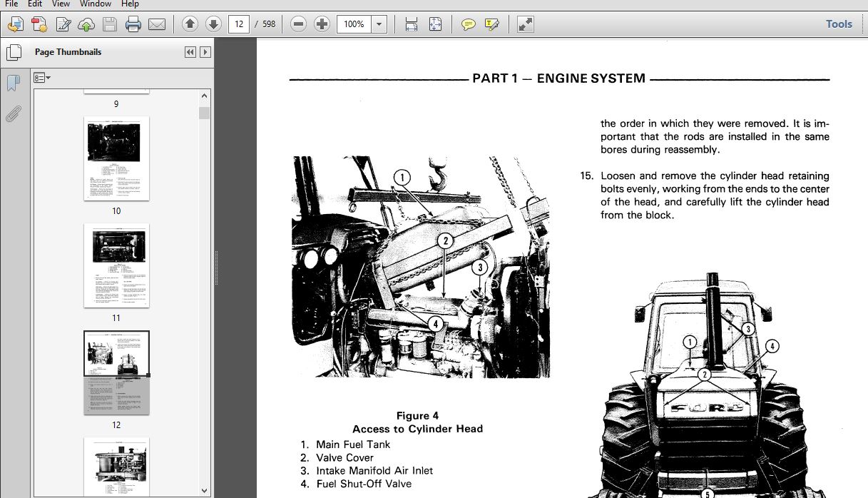Collapse thumbnails pane with double-arrow button
This screenshot has height=498, width=868.
click(190, 52)
